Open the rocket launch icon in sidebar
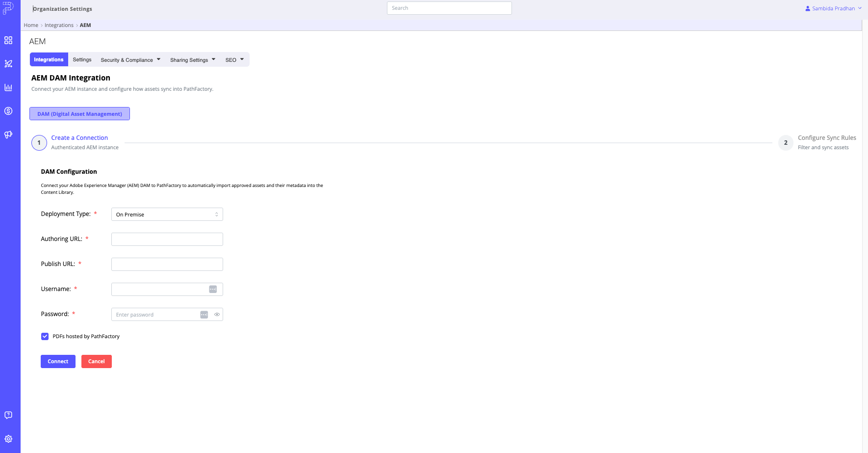 [8, 64]
